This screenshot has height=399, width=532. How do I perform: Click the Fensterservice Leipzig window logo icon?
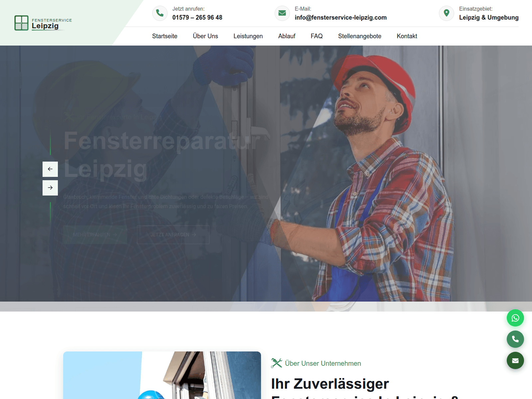click(21, 23)
